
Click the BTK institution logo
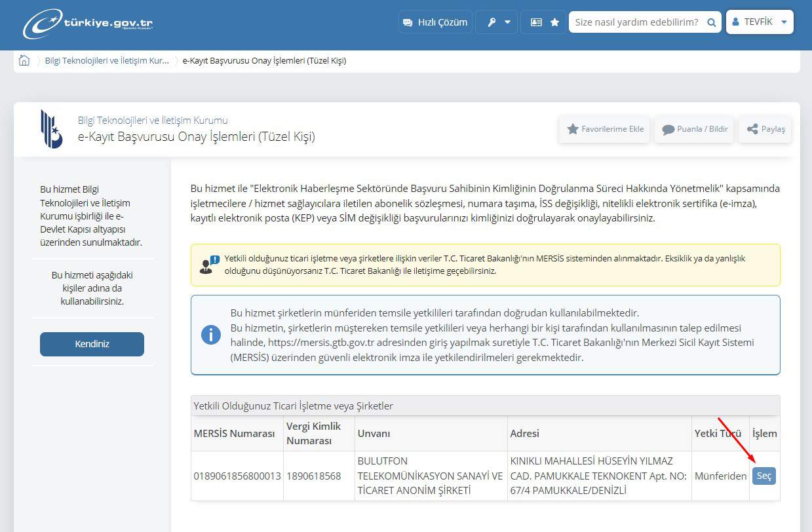coord(52,129)
